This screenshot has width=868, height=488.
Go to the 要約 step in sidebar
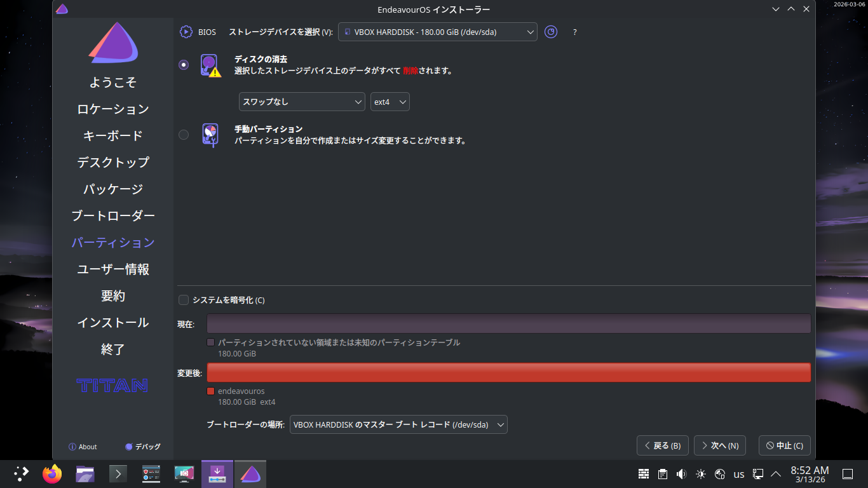113,296
